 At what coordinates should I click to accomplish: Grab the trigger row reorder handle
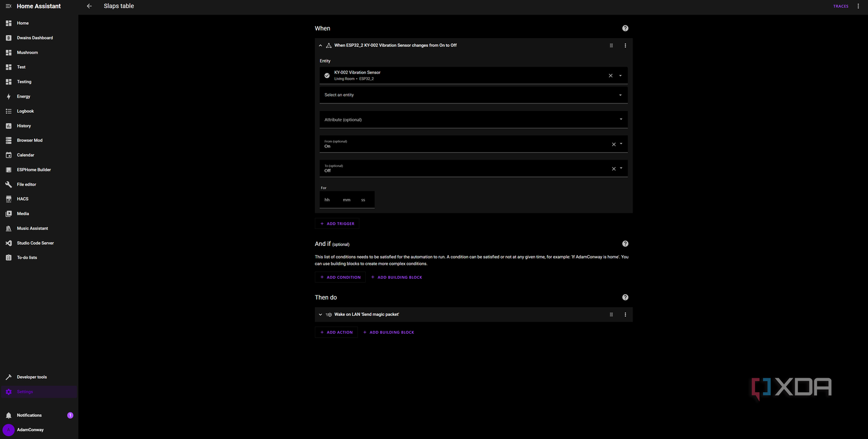pos(611,46)
